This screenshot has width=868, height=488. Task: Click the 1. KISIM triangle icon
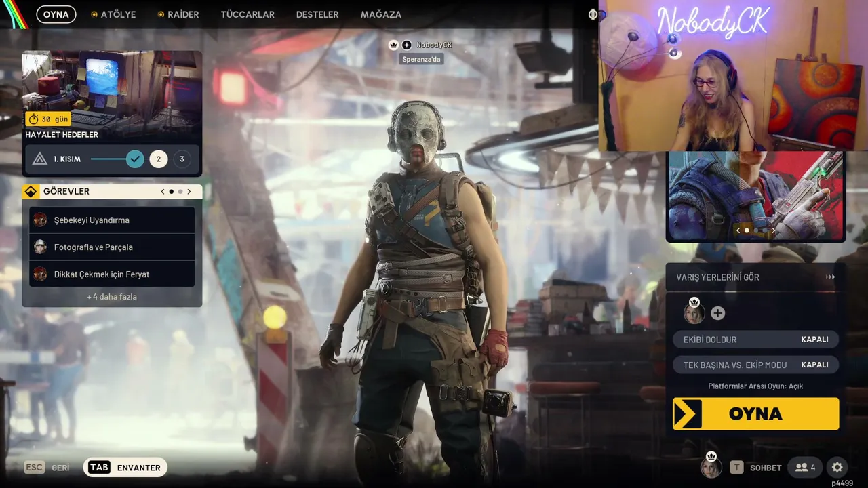tap(40, 159)
